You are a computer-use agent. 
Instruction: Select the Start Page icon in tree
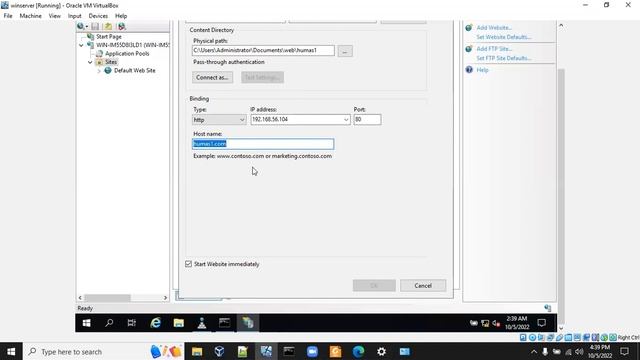point(91,37)
